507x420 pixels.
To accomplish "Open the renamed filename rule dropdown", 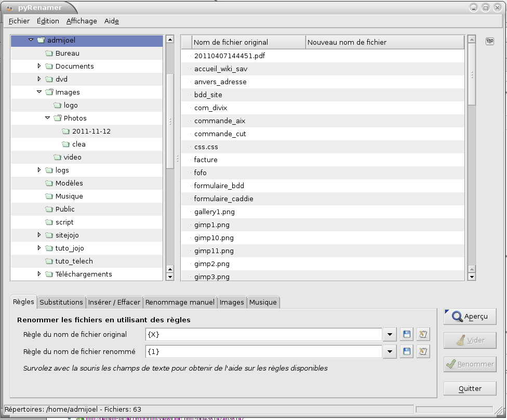I will pos(390,352).
